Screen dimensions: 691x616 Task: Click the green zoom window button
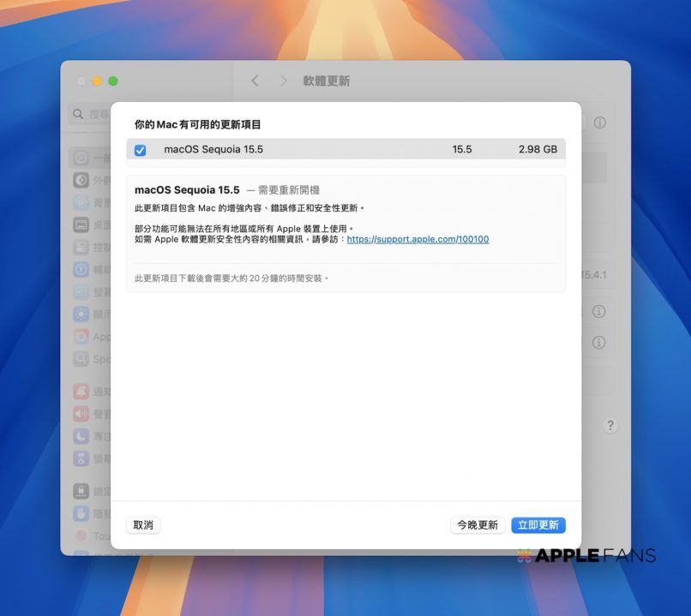coord(113,81)
